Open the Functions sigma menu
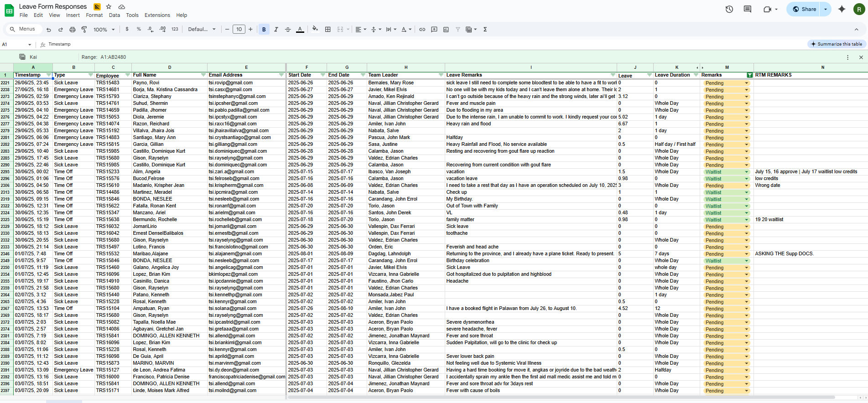This screenshot has width=868, height=403. pos(485,29)
